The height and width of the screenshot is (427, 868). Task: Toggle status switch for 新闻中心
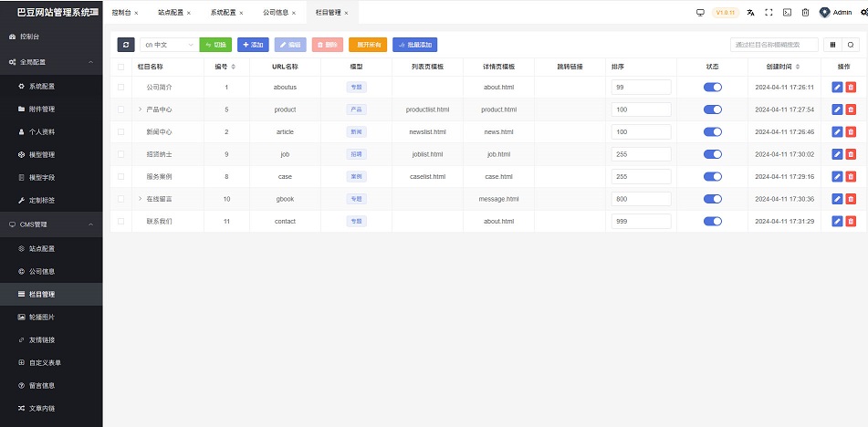[713, 131]
